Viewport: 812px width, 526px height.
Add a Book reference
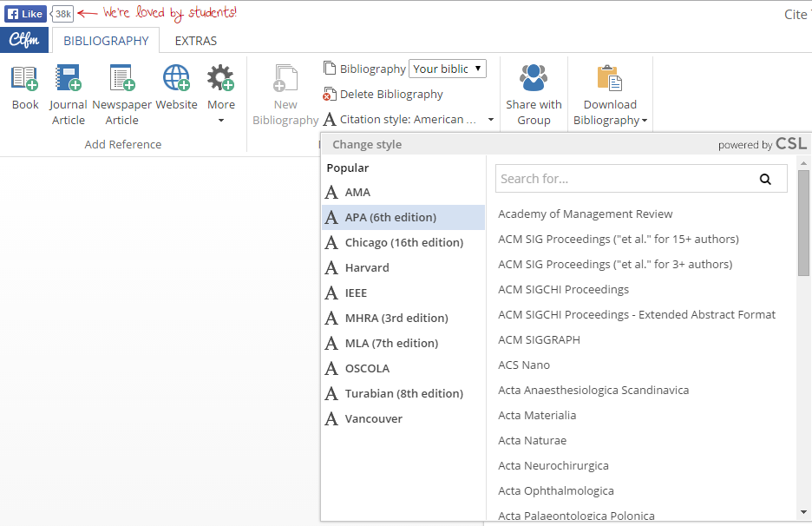click(x=25, y=88)
